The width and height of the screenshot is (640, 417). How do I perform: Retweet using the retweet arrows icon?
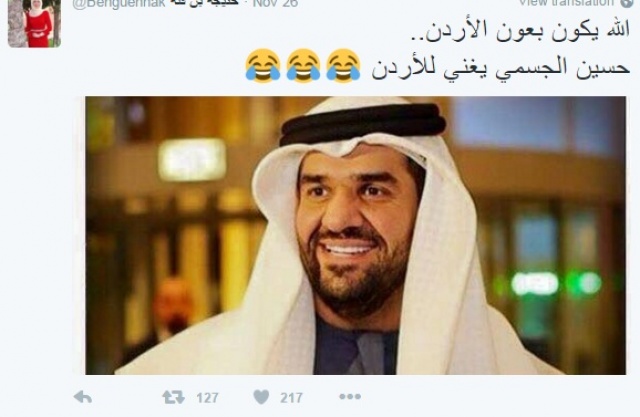(x=173, y=397)
